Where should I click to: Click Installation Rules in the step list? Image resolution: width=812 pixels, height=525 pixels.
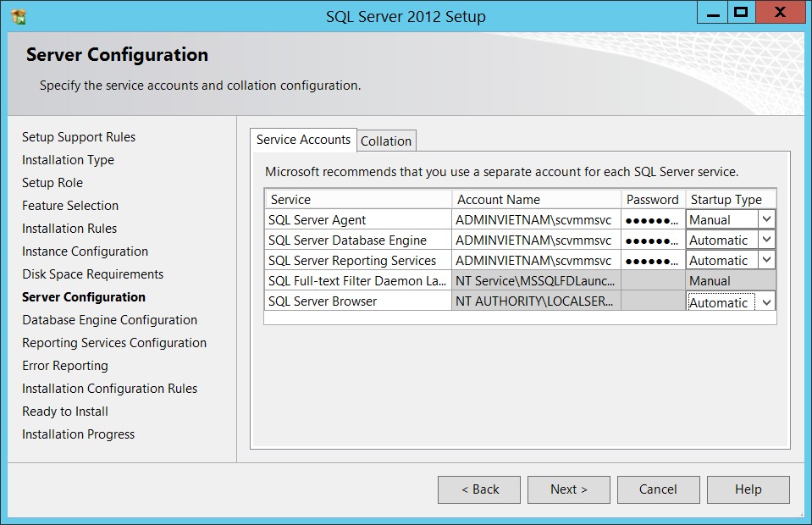69,229
